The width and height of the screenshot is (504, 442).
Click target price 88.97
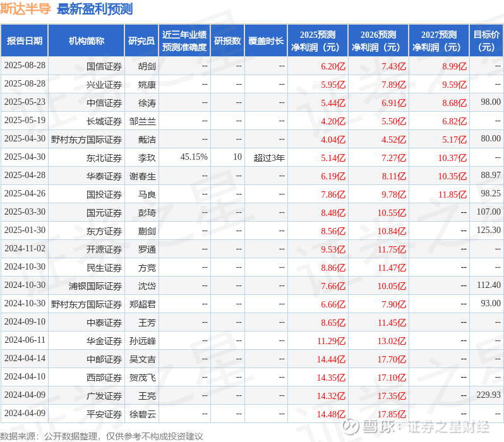click(x=491, y=175)
